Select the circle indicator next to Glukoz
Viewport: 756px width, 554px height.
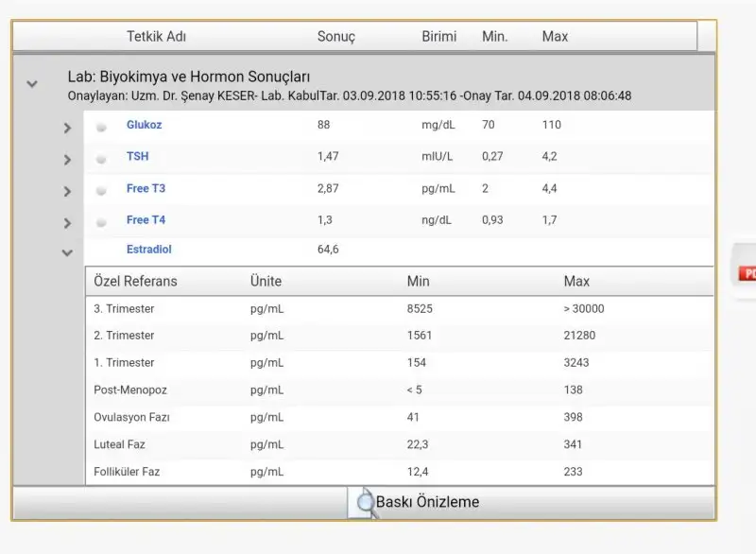[x=101, y=127]
